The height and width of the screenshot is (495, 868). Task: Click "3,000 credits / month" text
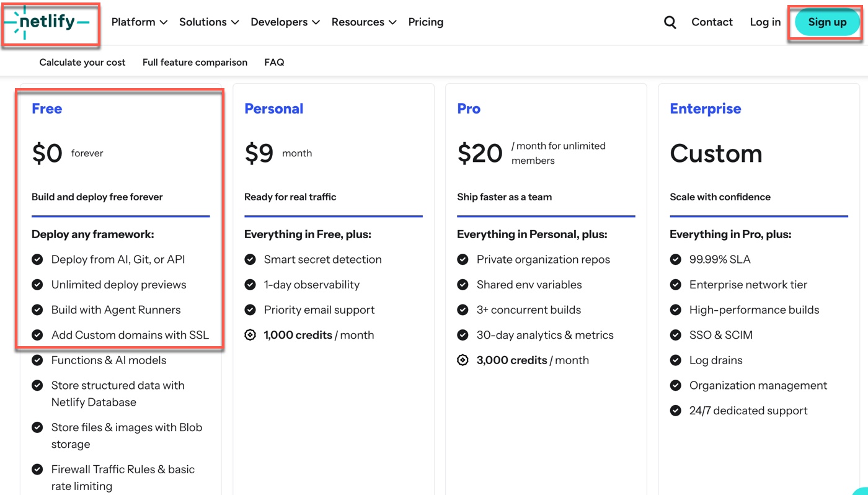(533, 360)
